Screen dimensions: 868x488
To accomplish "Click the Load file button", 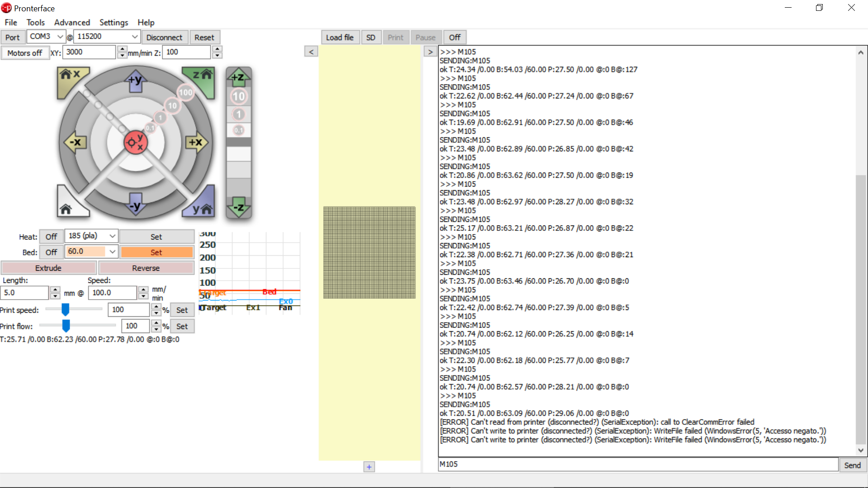I will 340,38.
